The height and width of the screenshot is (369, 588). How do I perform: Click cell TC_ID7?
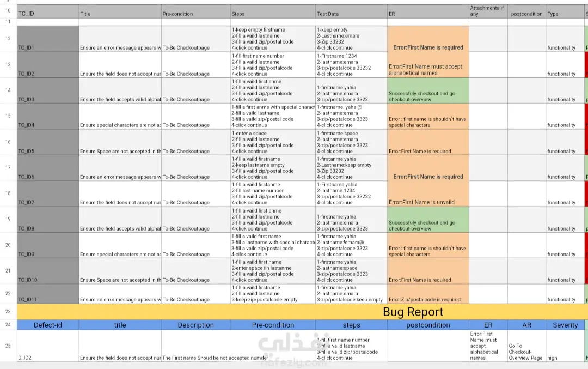pyautogui.click(x=48, y=193)
